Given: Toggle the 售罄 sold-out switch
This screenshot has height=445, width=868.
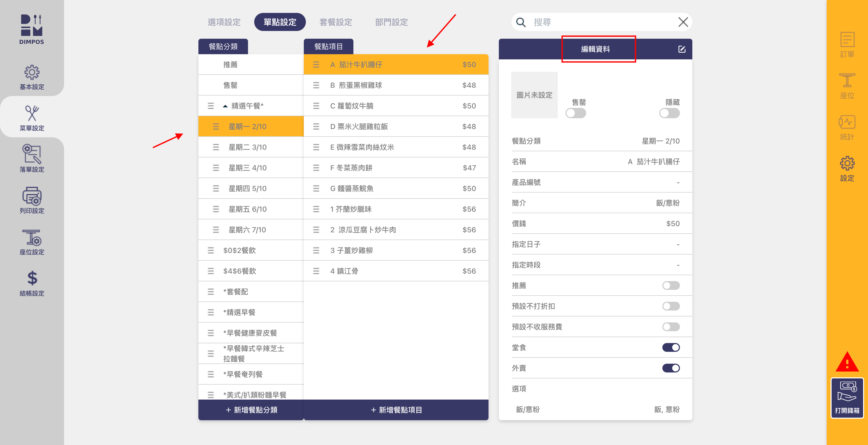Looking at the screenshot, I should [575, 113].
